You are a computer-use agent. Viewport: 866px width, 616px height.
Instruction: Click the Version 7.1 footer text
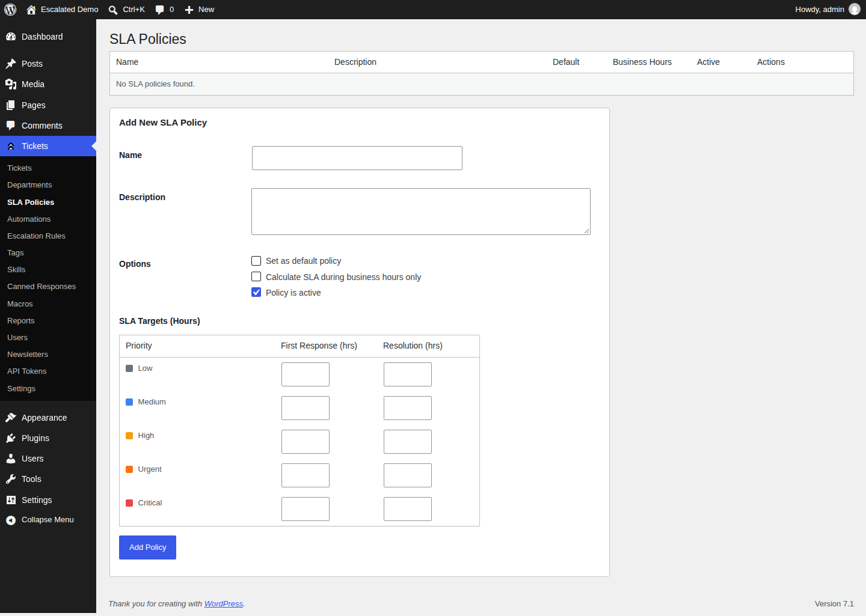(x=834, y=604)
